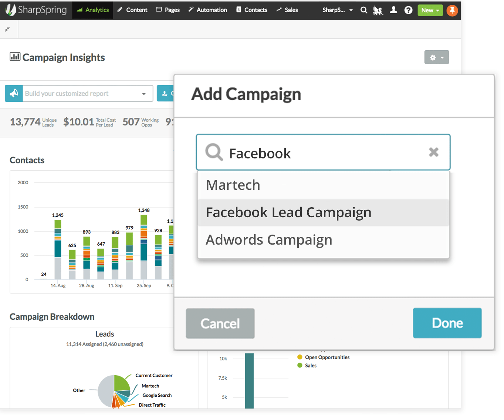Click the Other pie slice label
Image resolution: width=504 pixels, height=420 pixels.
point(79,390)
